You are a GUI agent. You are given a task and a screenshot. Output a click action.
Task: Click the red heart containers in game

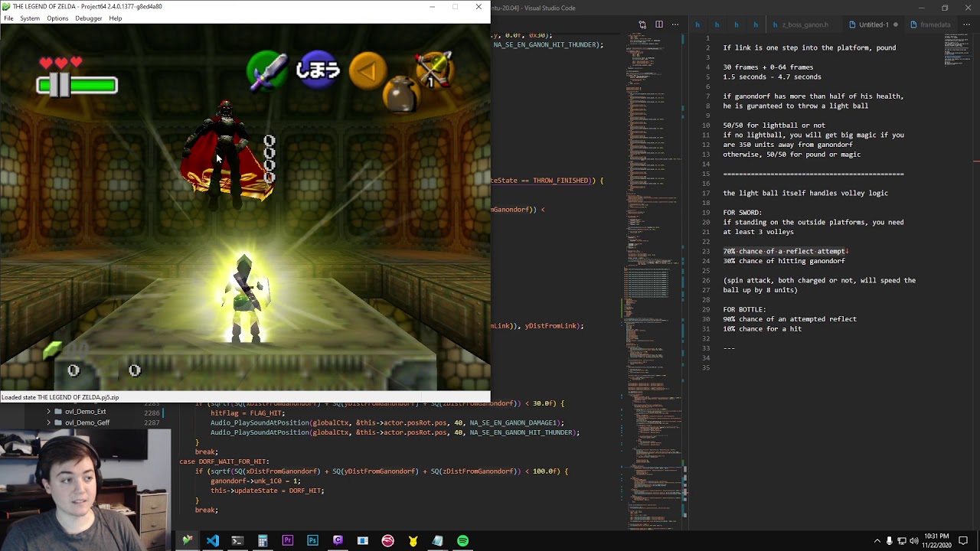[x=60, y=63]
